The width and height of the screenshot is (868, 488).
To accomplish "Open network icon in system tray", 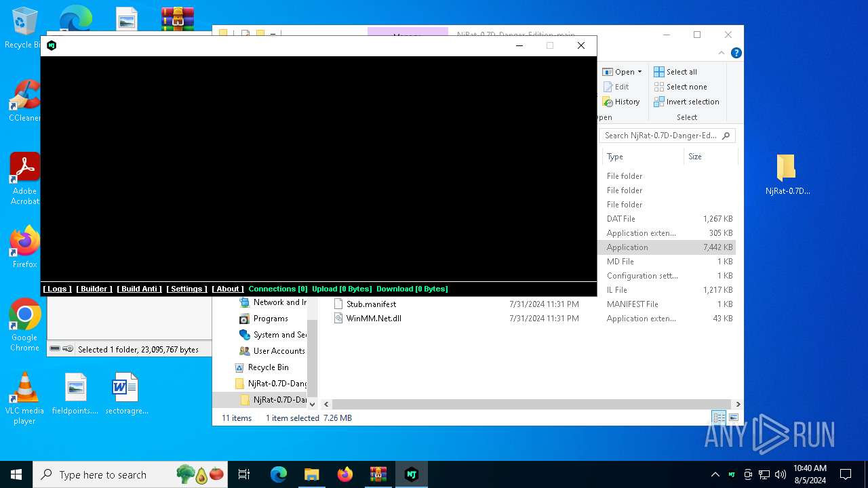I will (764, 474).
